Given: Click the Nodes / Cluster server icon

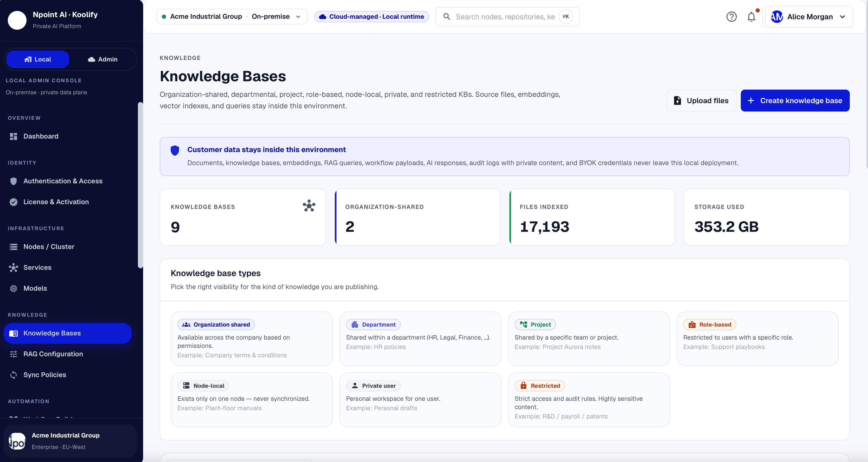Looking at the screenshot, I should coord(14,247).
